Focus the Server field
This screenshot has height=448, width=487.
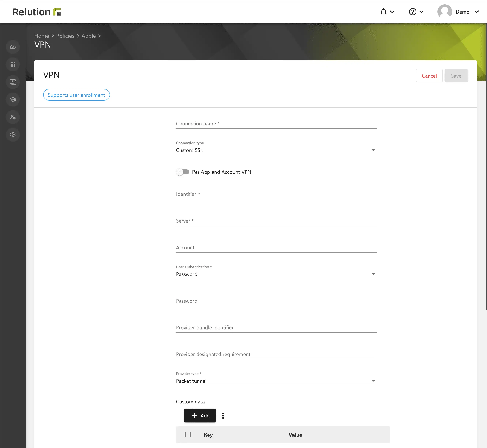[276, 221]
